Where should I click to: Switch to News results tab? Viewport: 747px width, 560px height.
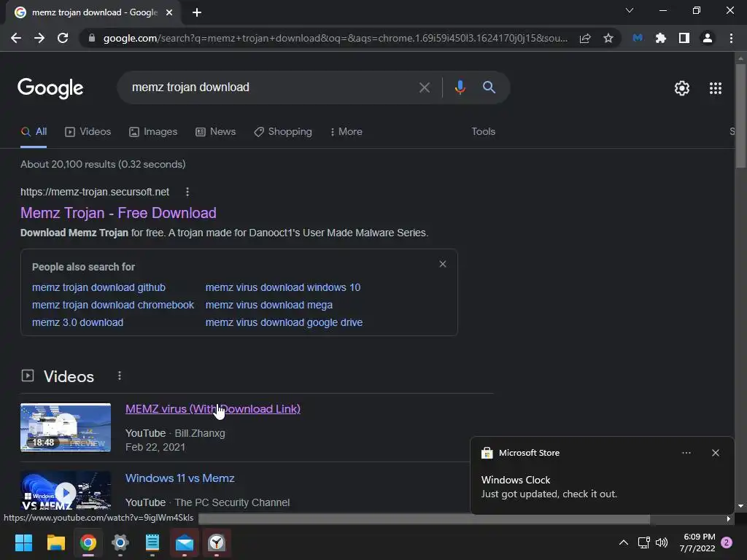(x=215, y=132)
